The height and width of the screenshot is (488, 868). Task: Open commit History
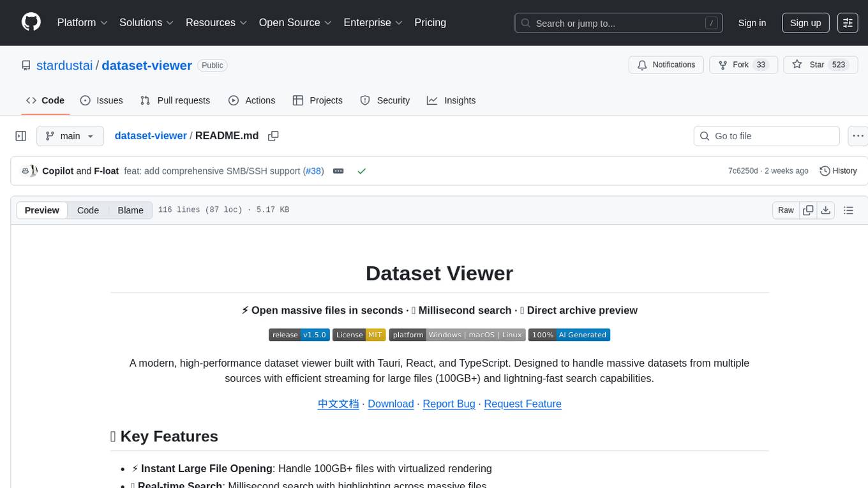(838, 171)
